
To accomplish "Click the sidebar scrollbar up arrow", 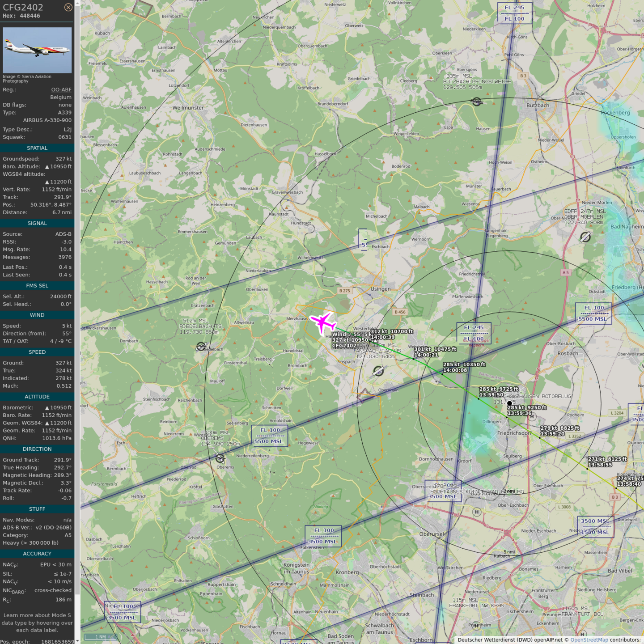I will (x=77, y=3).
